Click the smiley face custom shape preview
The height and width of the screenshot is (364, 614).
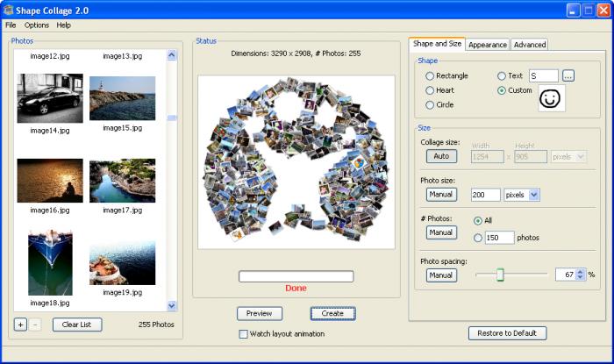coord(551,98)
